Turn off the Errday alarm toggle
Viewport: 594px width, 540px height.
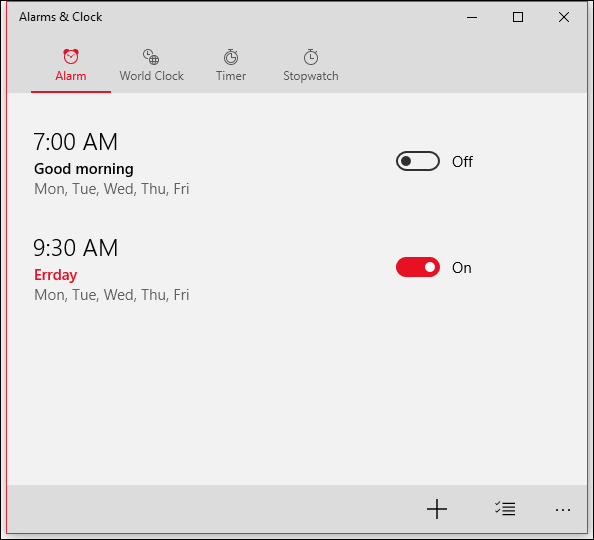(418, 267)
